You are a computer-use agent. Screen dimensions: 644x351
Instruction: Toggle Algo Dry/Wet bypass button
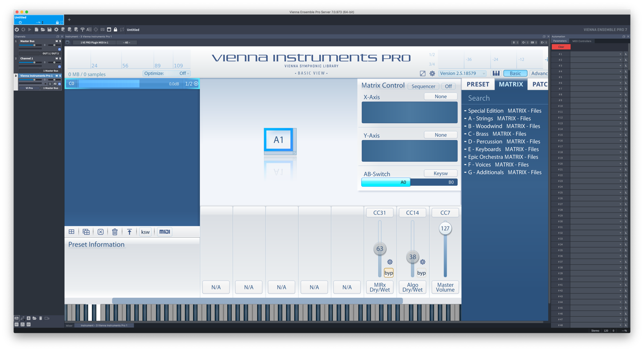click(421, 273)
